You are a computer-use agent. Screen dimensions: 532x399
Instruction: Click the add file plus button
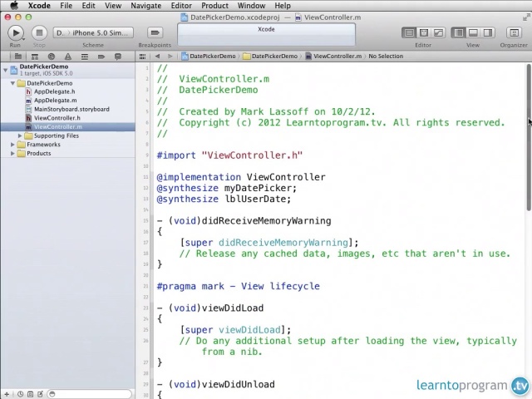pyautogui.click(x=7, y=394)
